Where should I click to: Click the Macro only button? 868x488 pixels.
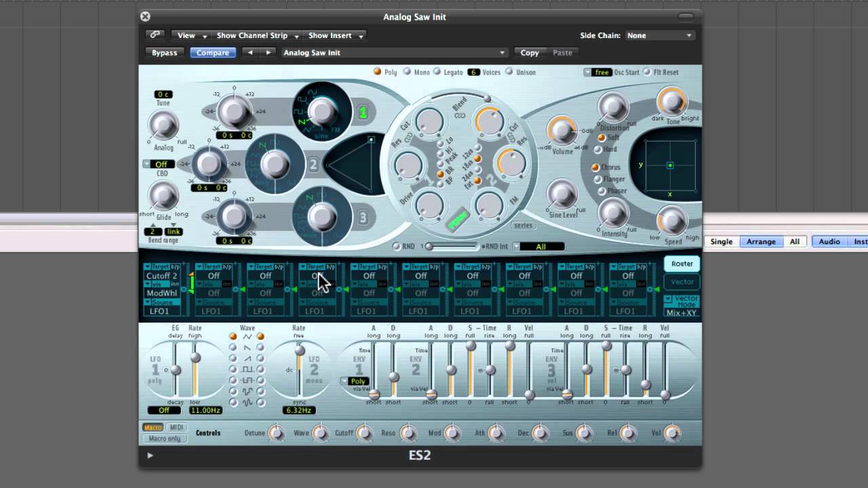[165, 439]
